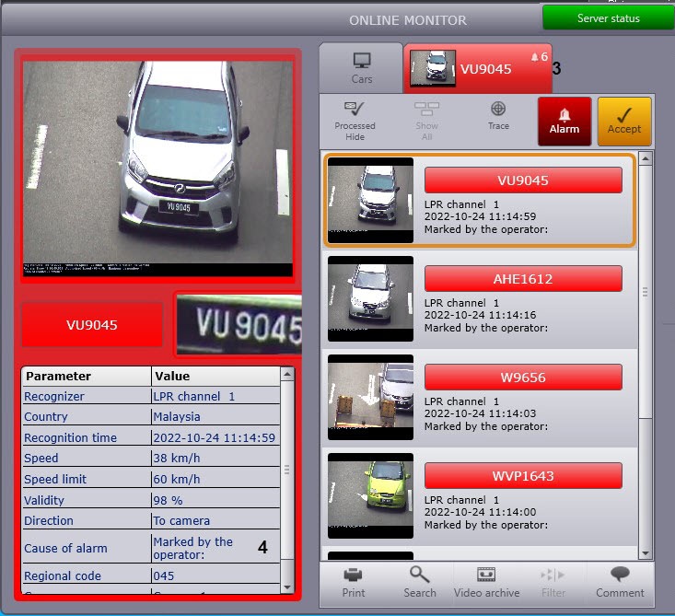Click the large camera image of silver car

point(157,169)
